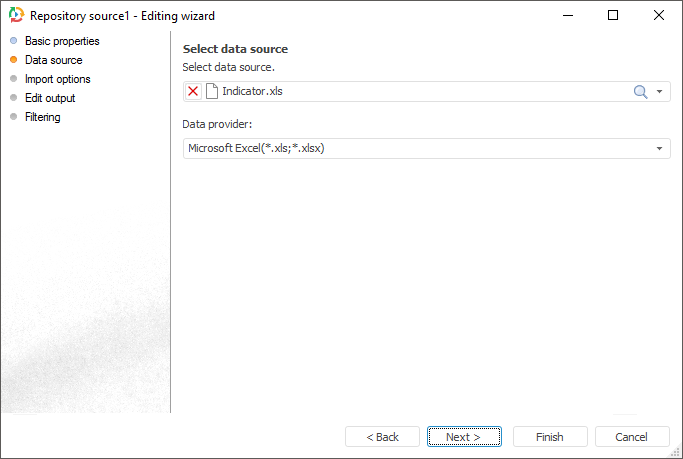Expand the Data provider combo box arrow
This screenshot has width=683, height=459.
(x=660, y=149)
